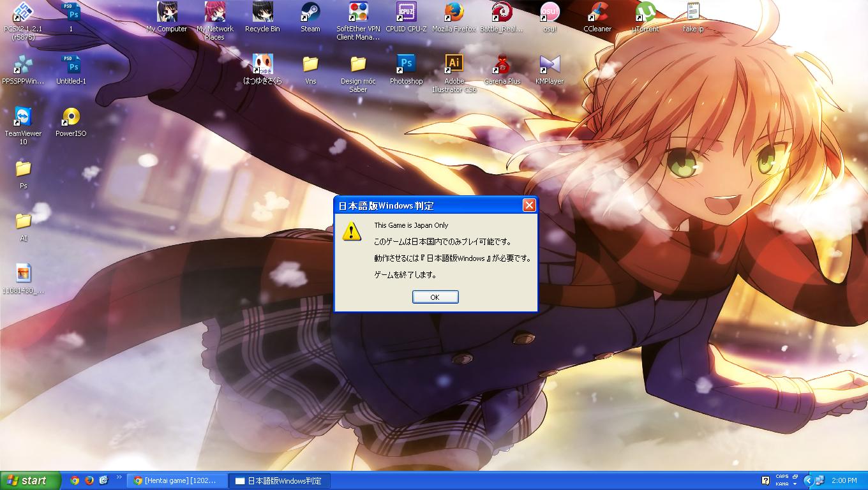This screenshot has height=490, width=868.
Task: Toggle the CAPS lock indicator in language bar
Action: point(781,477)
